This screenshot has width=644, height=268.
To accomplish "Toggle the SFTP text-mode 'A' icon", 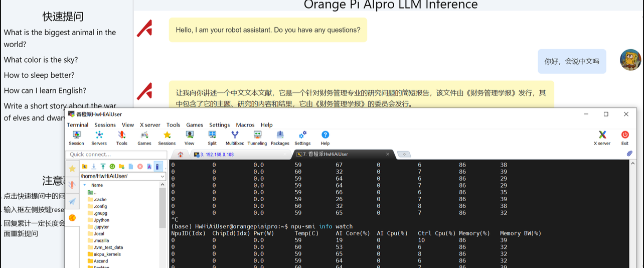I will pos(149,167).
